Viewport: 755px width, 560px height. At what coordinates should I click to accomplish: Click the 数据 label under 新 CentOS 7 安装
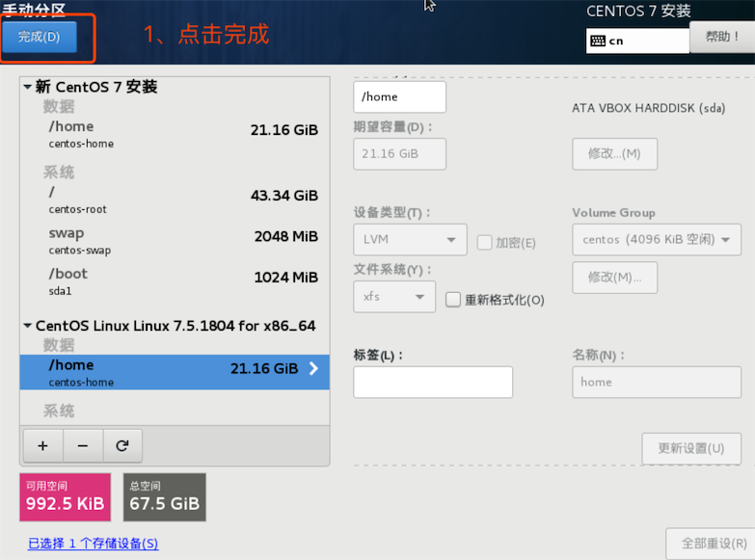pyautogui.click(x=59, y=106)
